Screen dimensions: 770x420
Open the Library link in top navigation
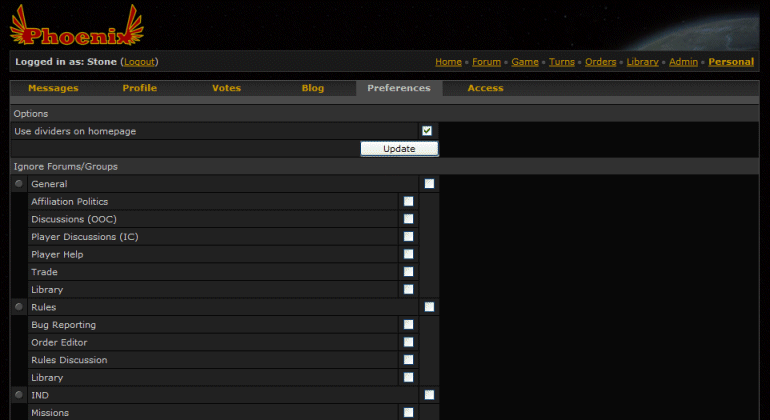[x=642, y=62]
